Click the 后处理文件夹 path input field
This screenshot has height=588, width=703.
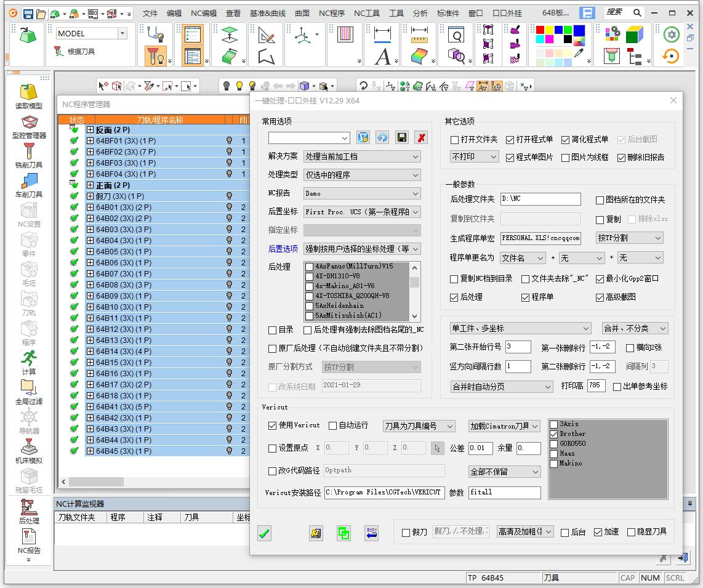(x=540, y=199)
